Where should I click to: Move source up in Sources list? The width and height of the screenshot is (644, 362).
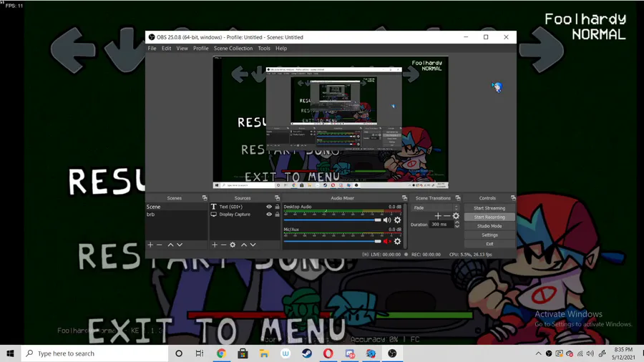[244, 245]
